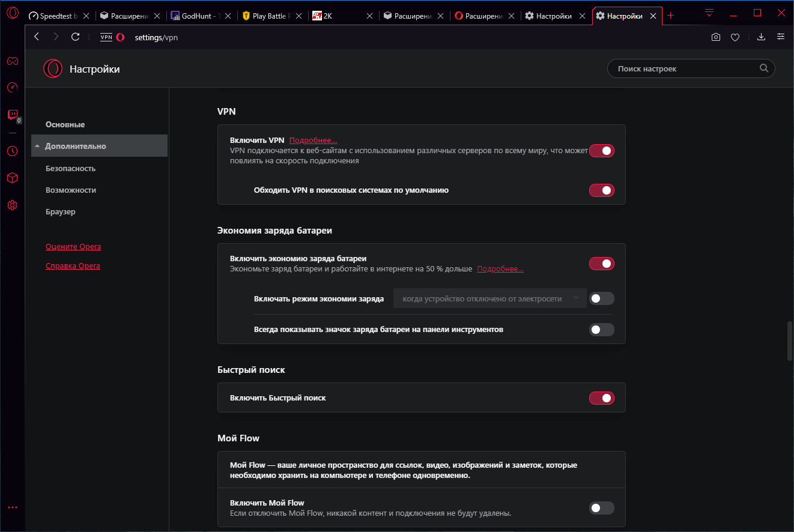Open the battery saver mode dropdown
794x532 pixels.
tap(489, 298)
